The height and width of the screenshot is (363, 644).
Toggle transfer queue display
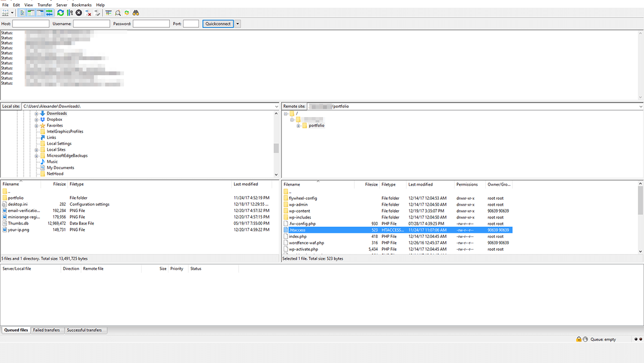[x=49, y=12]
